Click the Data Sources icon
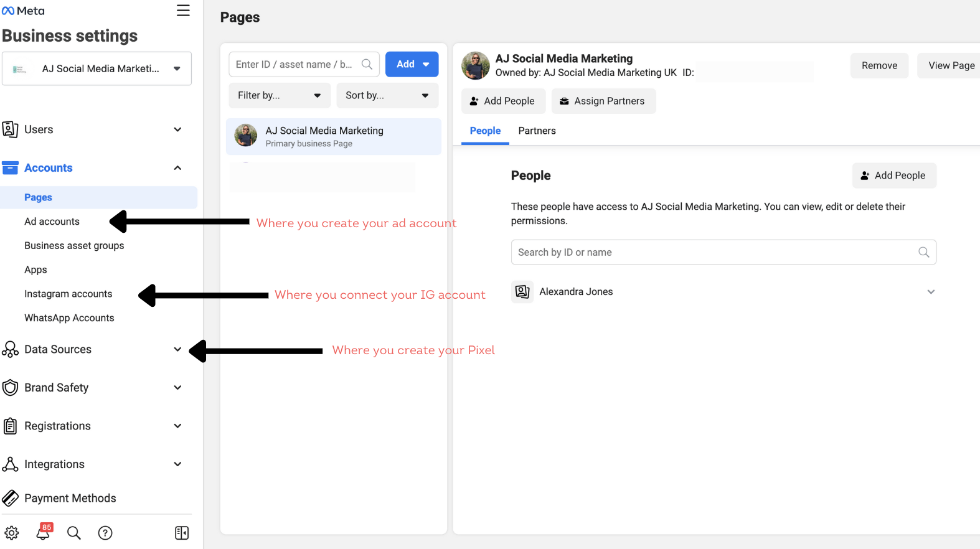 pyautogui.click(x=10, y=349)
